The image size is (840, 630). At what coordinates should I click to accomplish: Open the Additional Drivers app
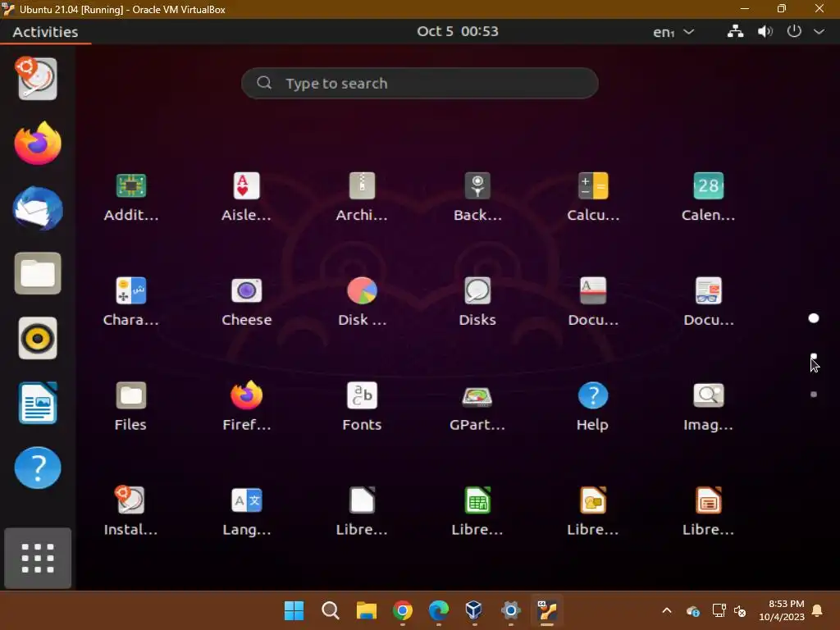click(131, 197)
